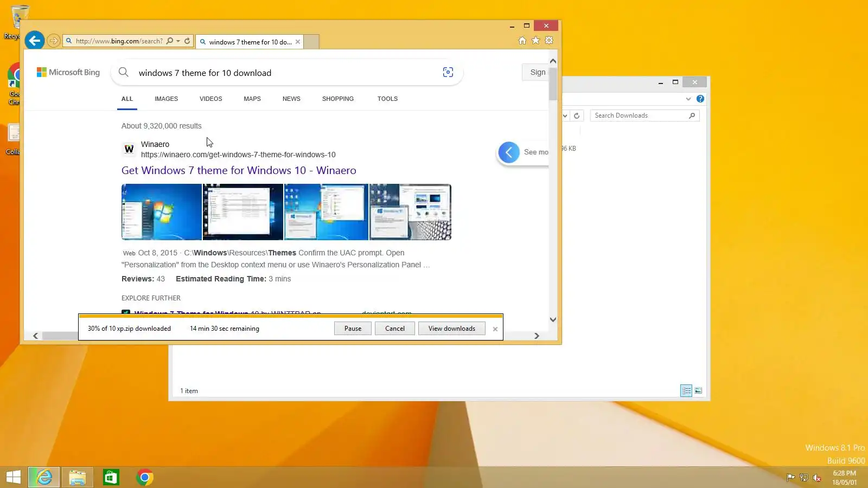Open Favorites star in Internet Explorer

[x=535, y=41]
